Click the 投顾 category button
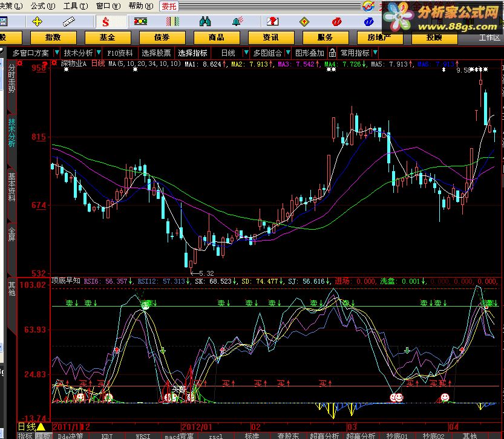Screen dimensions: 504x439 [434, 37]
